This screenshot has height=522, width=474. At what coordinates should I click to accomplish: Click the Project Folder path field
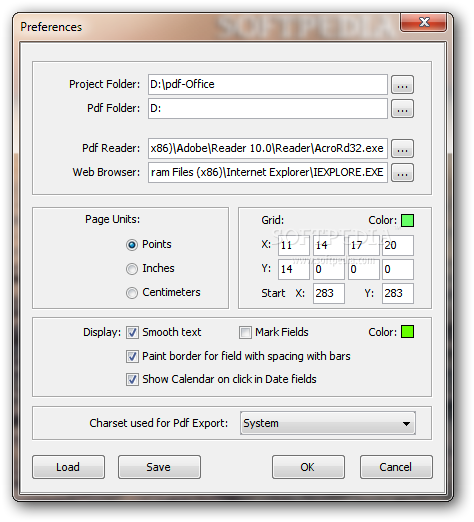click(x=268, y=85)
